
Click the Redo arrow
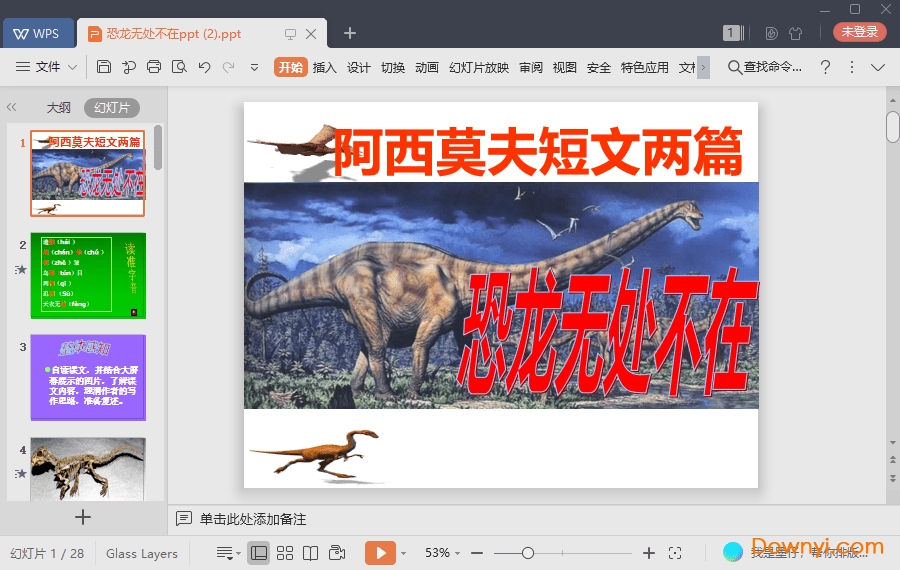point(228,67)
